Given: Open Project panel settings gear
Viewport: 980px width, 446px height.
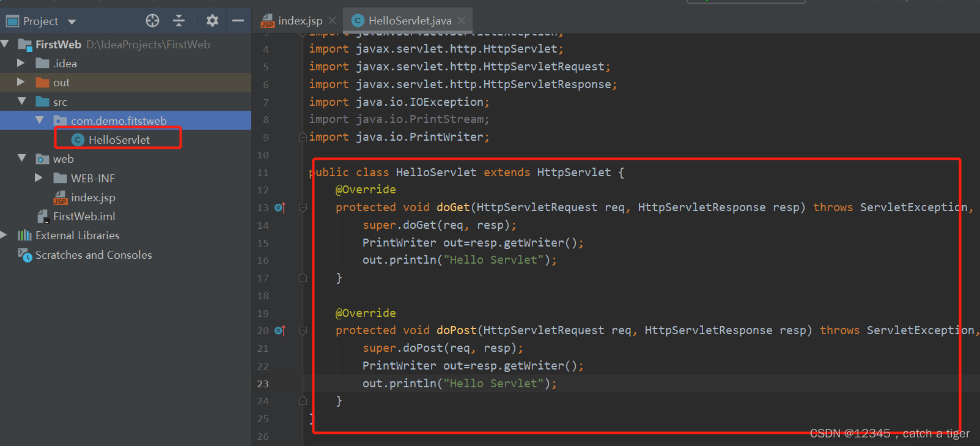Looking at the screenshot, I should 212,21.
